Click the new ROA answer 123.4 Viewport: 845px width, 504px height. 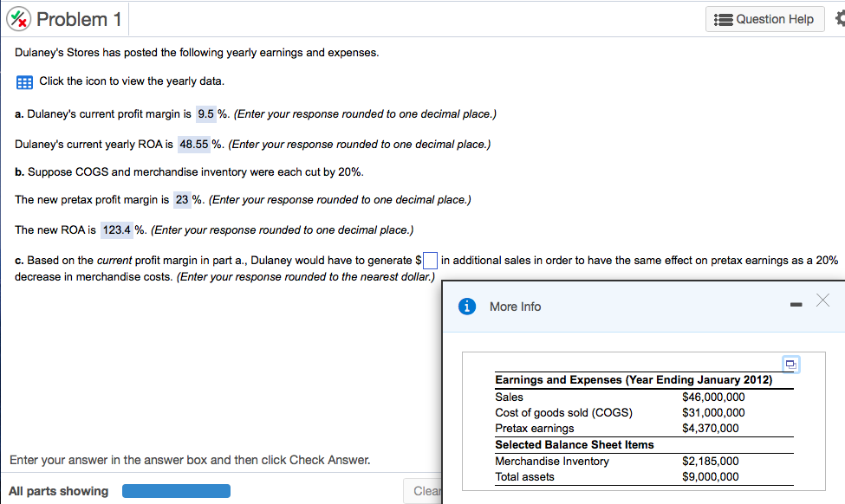coord(117,230)
